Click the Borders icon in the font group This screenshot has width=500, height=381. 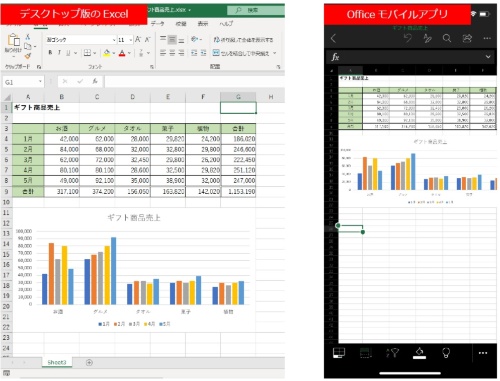point(87,53)
